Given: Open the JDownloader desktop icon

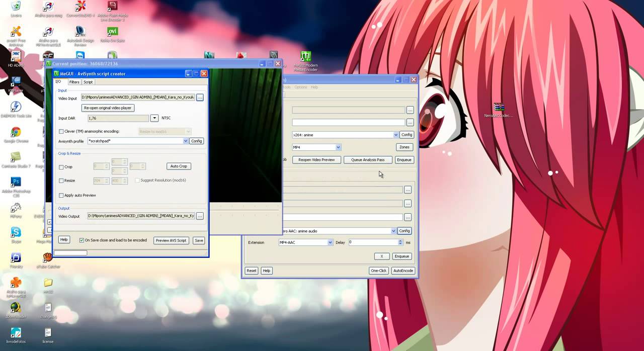Looking at the screenshot, I should click(x=16, y=310).
